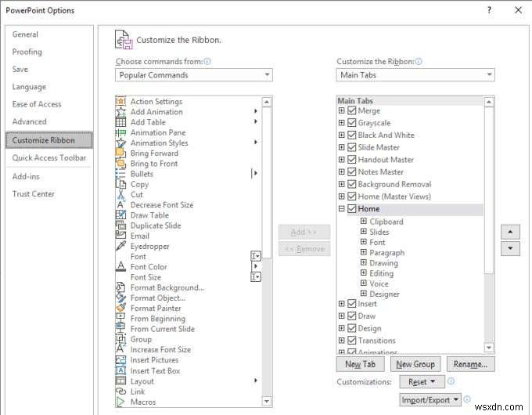Click the Copy command icon

120,184
